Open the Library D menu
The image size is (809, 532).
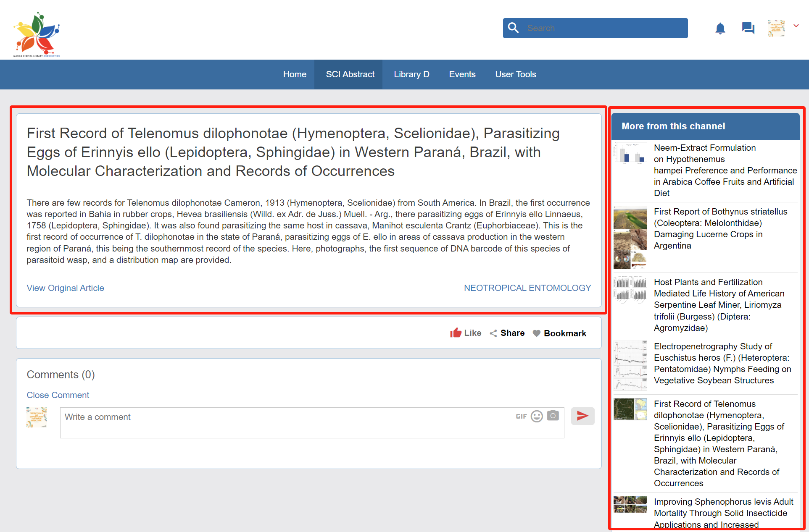tap(411, 74)
